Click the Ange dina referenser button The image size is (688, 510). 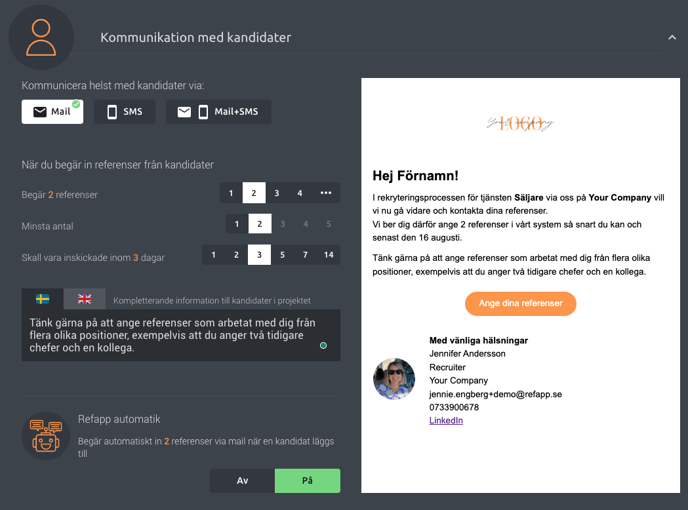coord(520,303)
